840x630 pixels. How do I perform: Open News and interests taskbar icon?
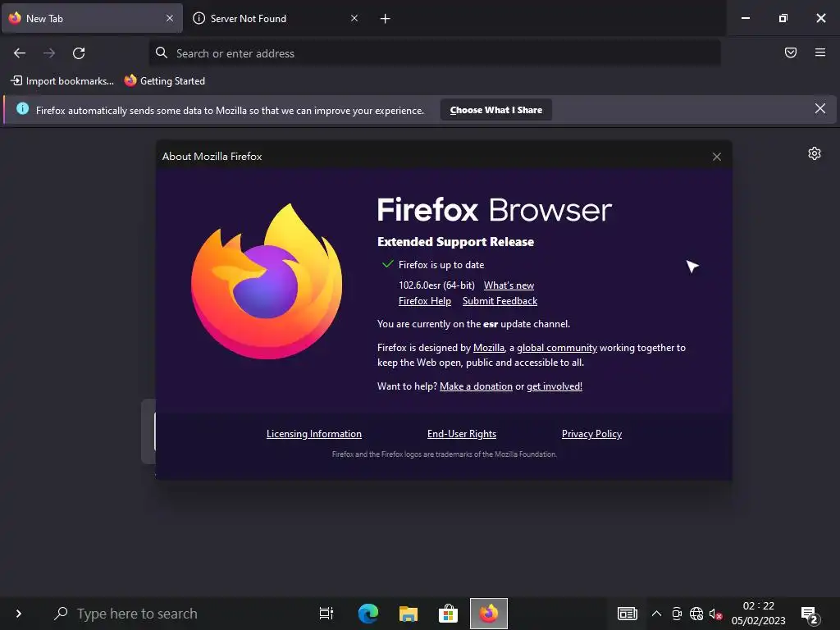click(627, 614)
